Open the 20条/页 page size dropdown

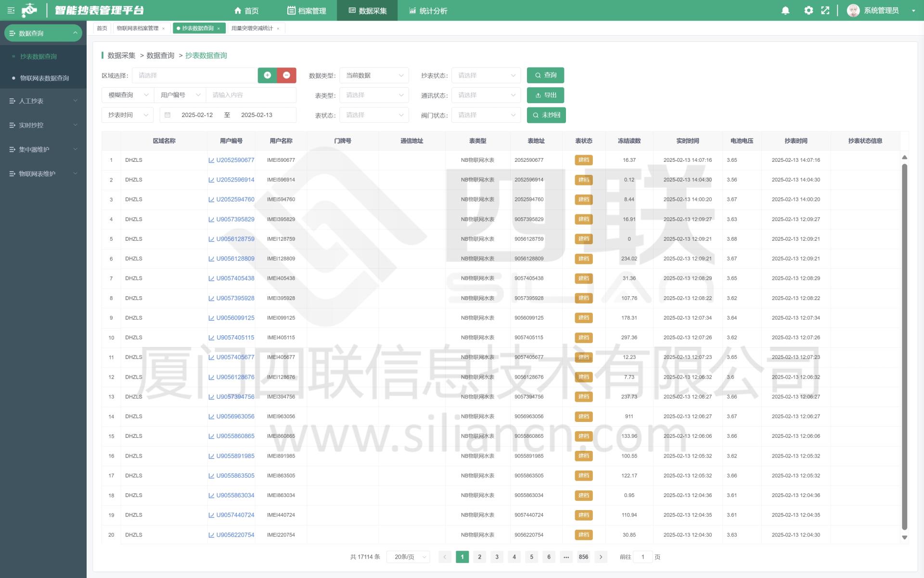409,557
